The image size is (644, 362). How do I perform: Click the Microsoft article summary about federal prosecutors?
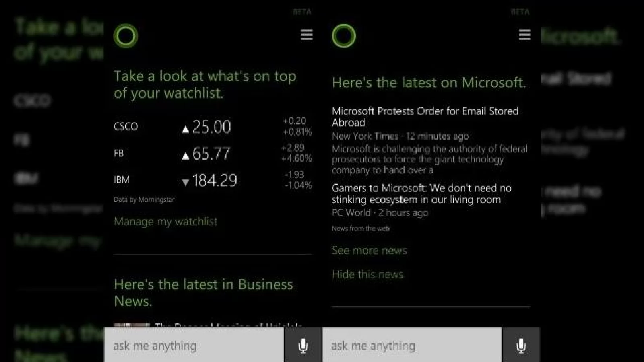pos(429,159)
